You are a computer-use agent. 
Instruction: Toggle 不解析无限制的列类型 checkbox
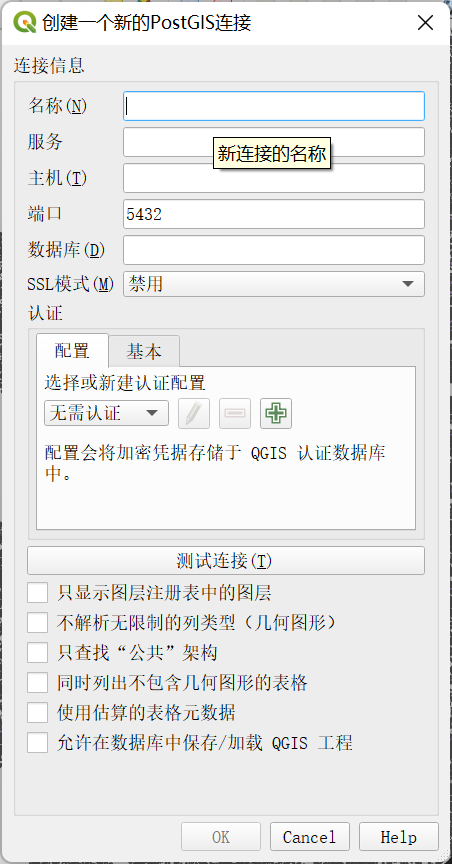37,623
